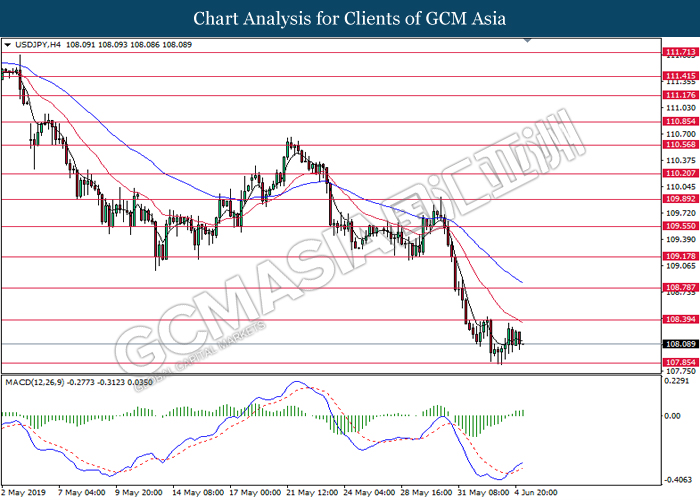The image size is (700, 500).
Task: Select the 110.568 price level label
Action: [x=680, y=145]
